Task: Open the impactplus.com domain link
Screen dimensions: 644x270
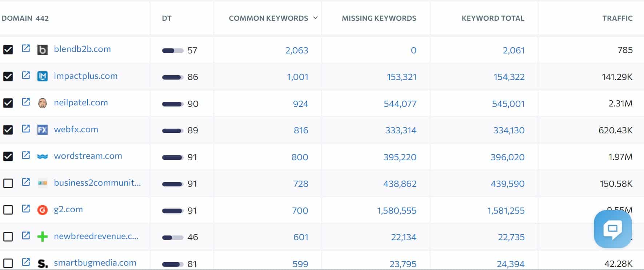Action: [86, 76]
